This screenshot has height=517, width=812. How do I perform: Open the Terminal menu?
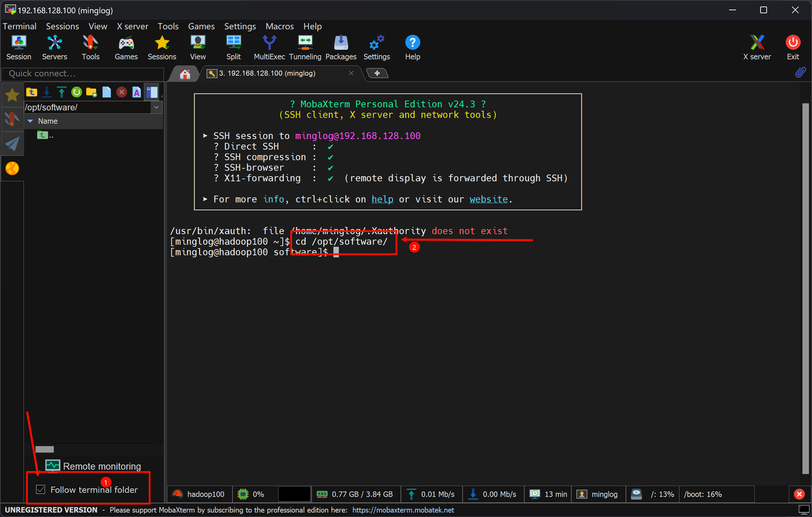[x=19, y=26]
